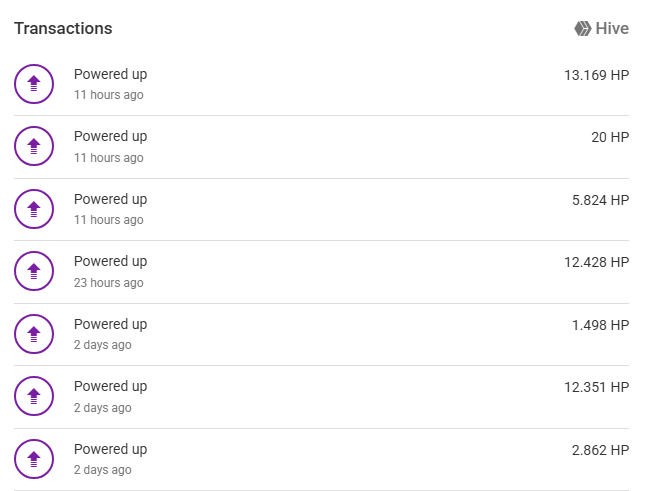Click the 5.824 HP amount

click(600, 200)
